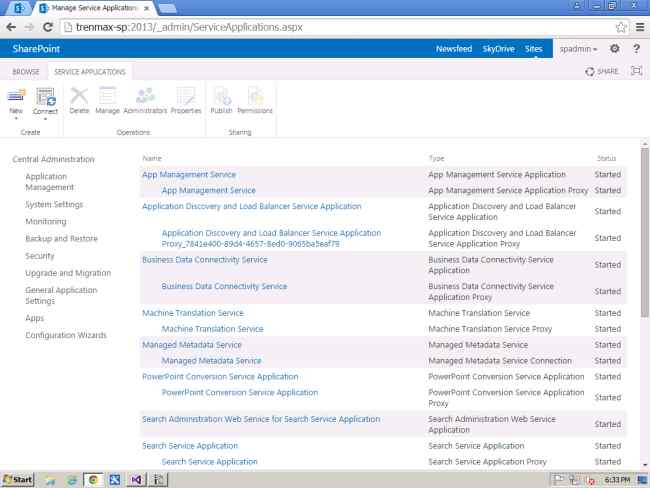
Task: Select the SERVICE APPLICATIONS ribbon tab
Action: 90,72
